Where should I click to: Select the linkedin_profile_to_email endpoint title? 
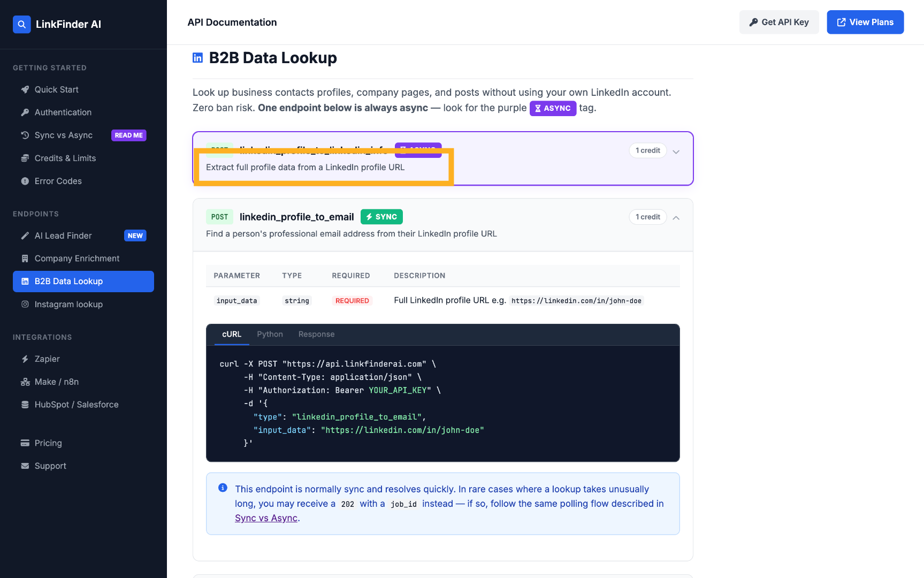click(x=297, y=217)
